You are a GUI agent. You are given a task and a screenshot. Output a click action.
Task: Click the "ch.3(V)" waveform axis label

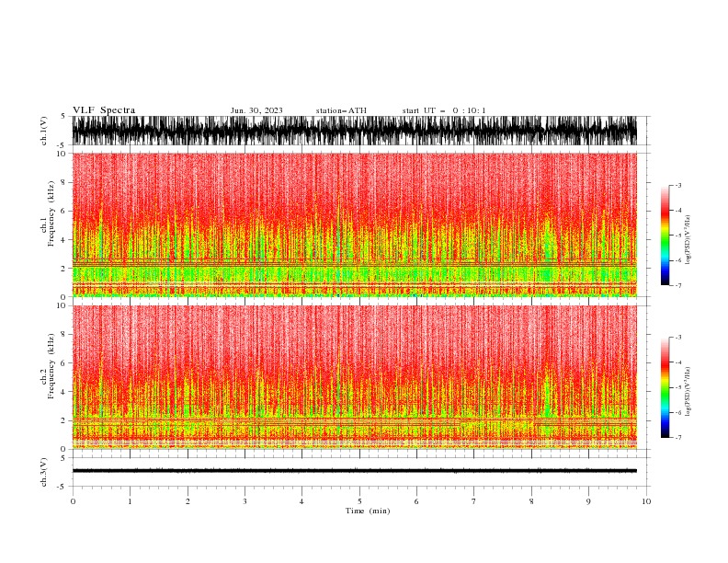[44, 472]
